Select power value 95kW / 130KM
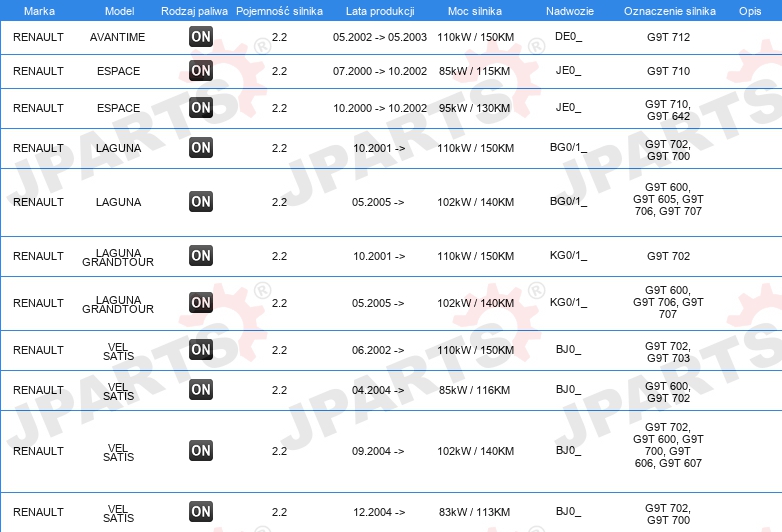Image resolution: width=782 pixels, height=532 pixels. click(x=475, y=108)
